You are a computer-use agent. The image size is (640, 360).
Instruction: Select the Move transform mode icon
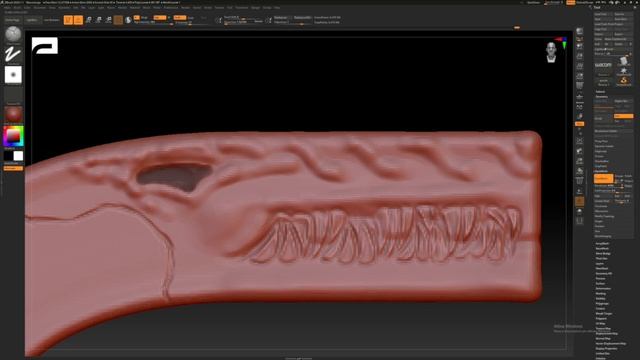coord(89,20)
